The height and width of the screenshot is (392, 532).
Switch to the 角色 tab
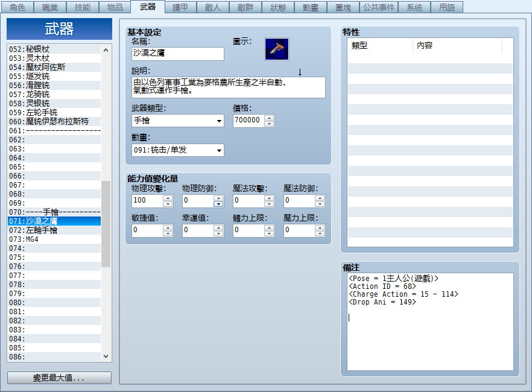click(17, 7)
